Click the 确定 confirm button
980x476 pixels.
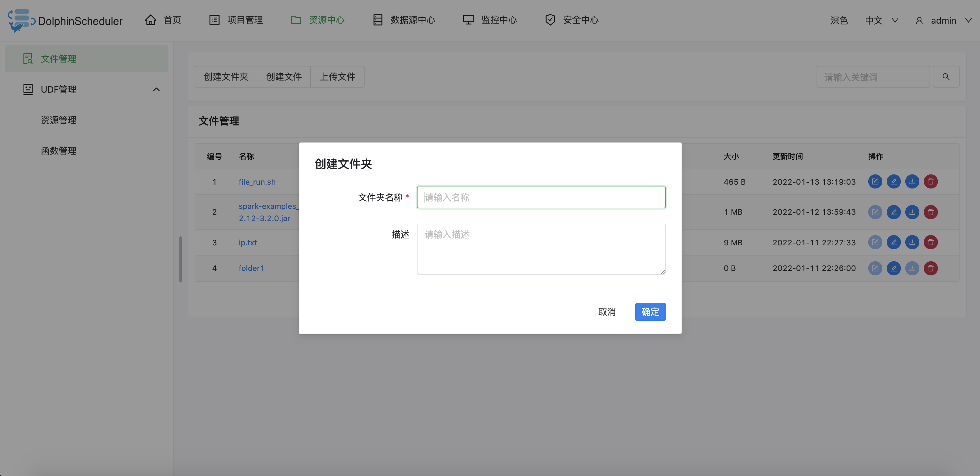pos(650,311)
